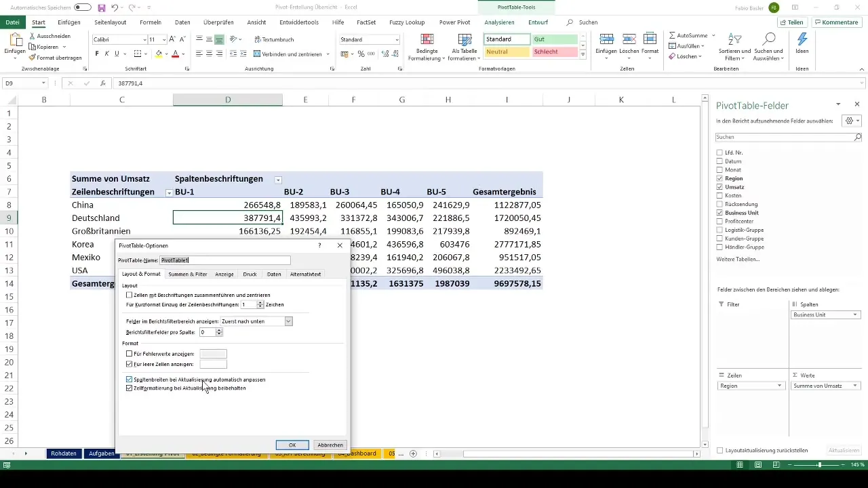This screenshot has height=488, width=868.
Task: Click the Kommentare button
Action: 837,22
